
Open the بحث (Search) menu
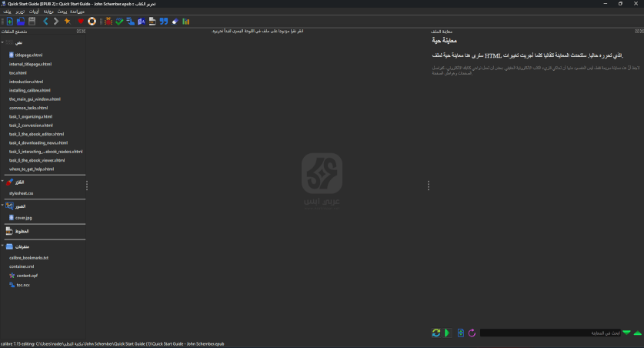click(x=62, y=12)
